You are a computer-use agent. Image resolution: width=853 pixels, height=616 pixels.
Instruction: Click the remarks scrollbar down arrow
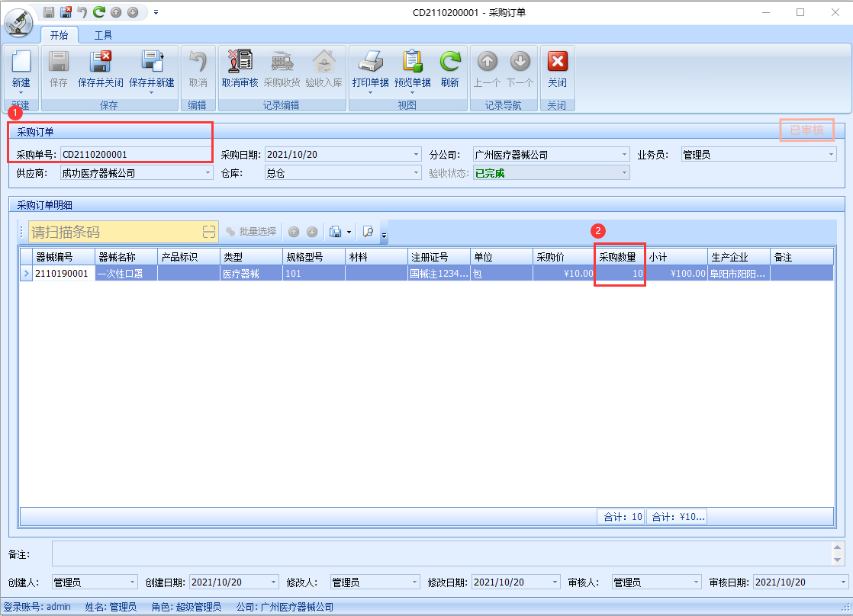(x=837, y=560)
